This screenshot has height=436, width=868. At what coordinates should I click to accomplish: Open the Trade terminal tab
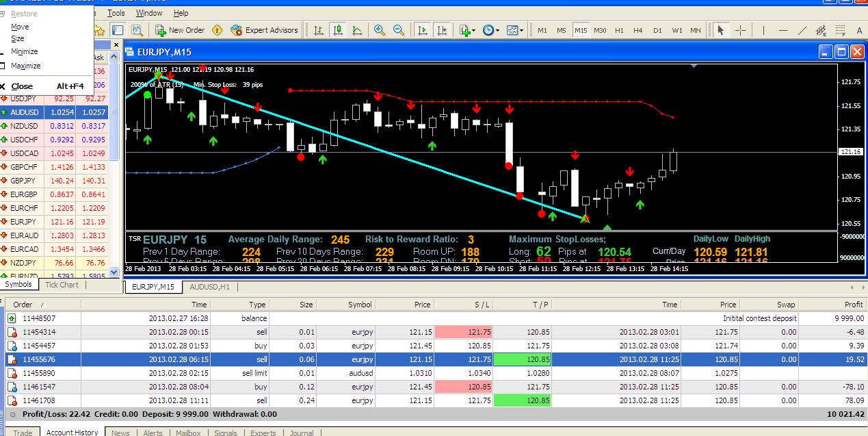(x=23, y=433)
